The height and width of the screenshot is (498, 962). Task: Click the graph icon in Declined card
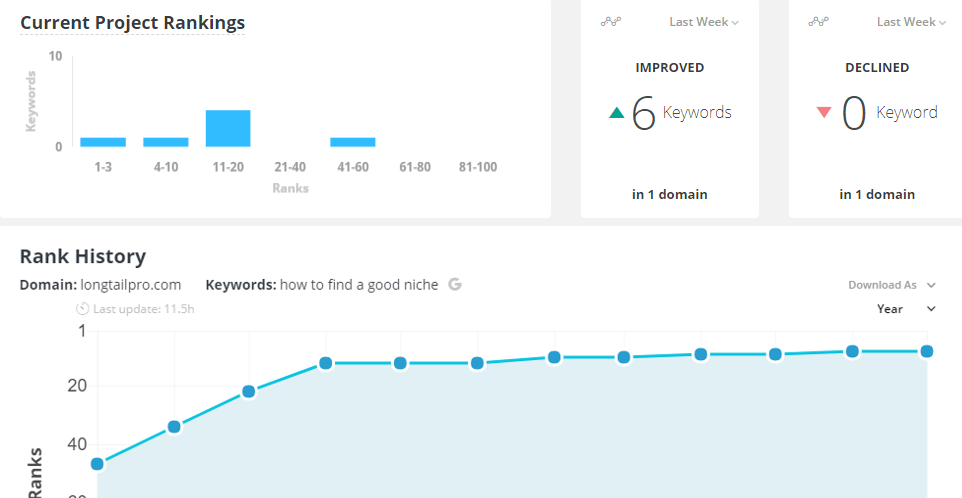pos(819,22)
